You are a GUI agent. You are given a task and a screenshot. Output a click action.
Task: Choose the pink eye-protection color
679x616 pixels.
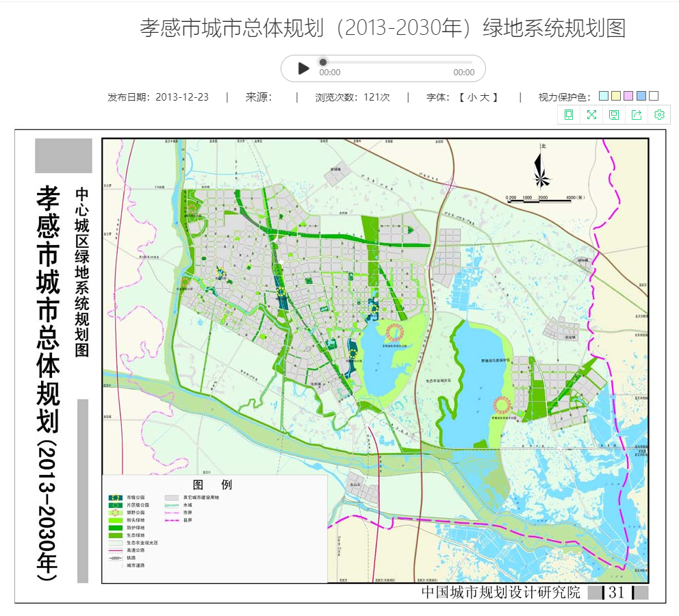coord(628,97)
